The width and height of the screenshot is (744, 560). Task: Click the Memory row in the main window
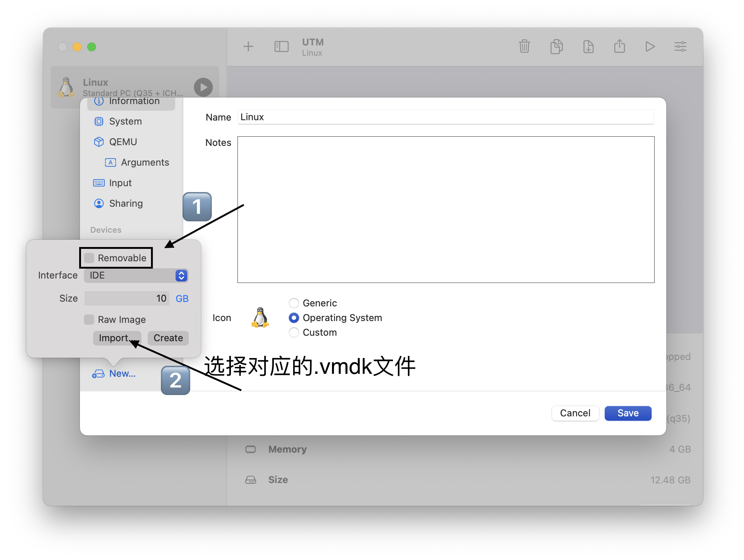click(x=468, y=449)
